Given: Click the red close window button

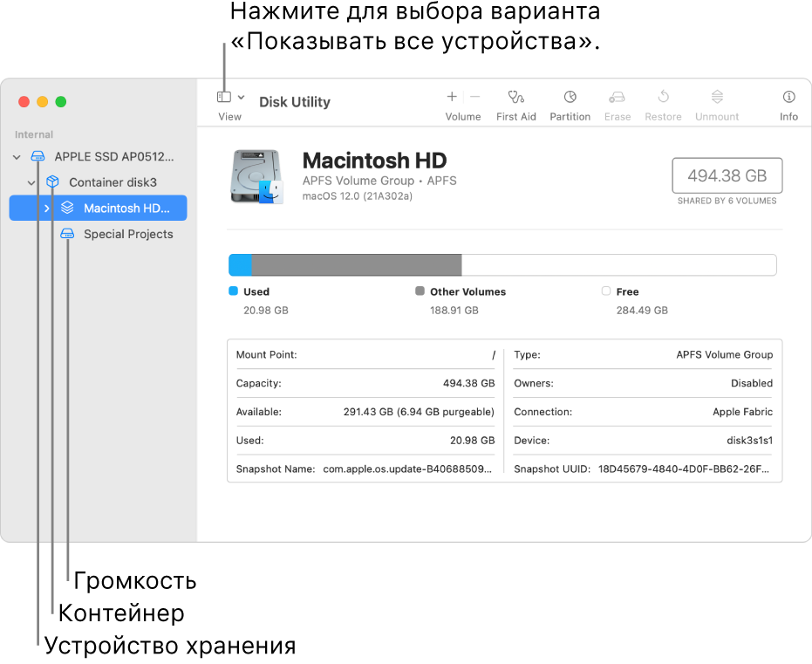Looking at the screenshot, I should (24, 102).
